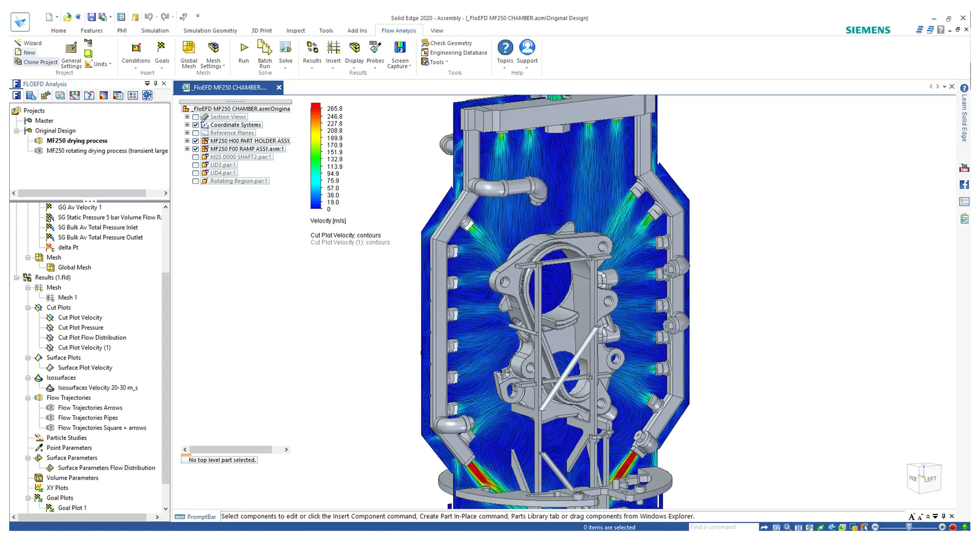The width and height of the screenshot is (980, 542).
Task: Check LID3.par:1 checkbox
Action: (196, 165)
